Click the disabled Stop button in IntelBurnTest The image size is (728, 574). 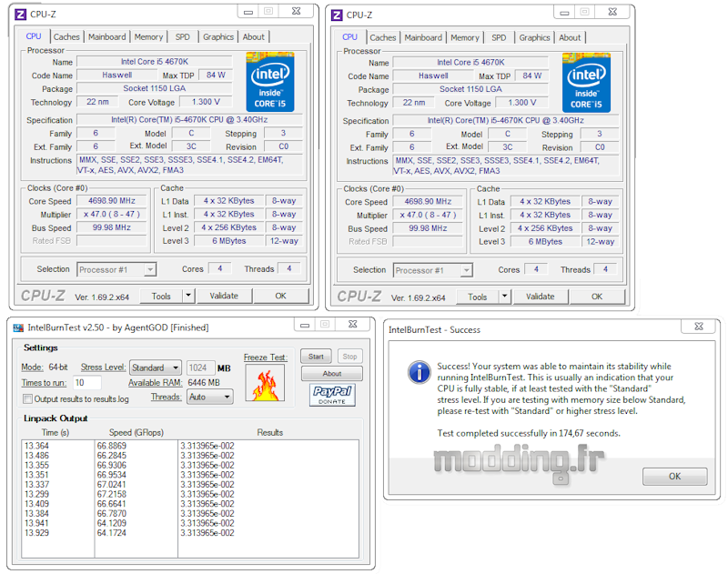click(349, 357)
